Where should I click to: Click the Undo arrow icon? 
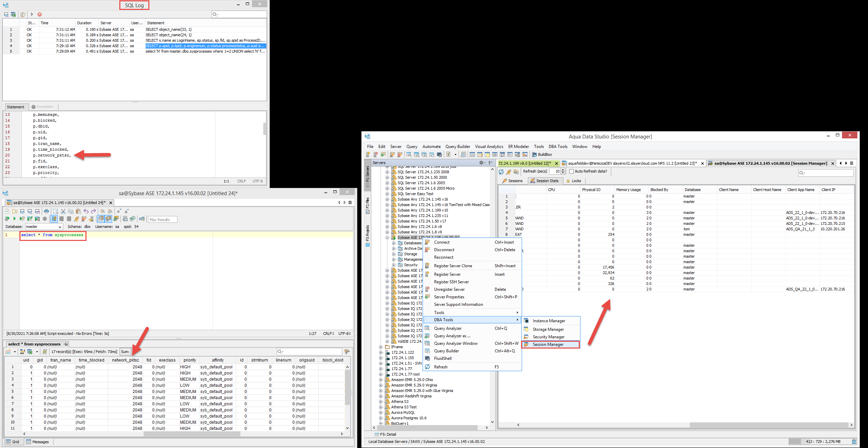coord(86,211)
